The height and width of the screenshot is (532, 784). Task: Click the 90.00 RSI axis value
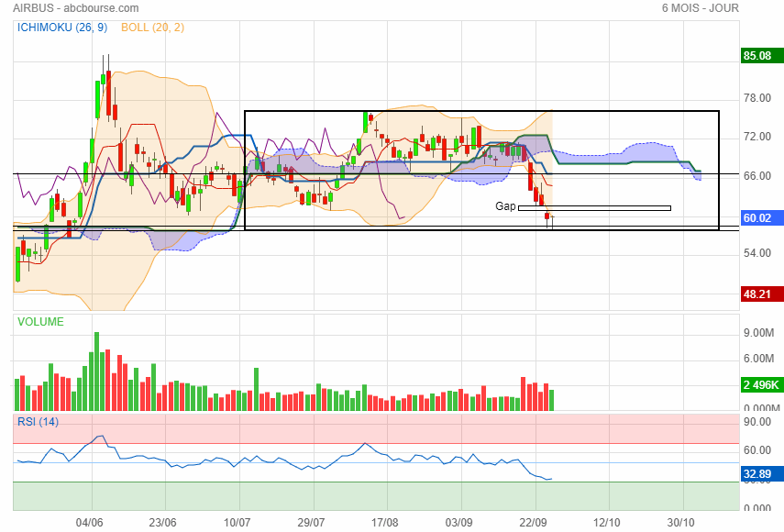pos(757,422)
